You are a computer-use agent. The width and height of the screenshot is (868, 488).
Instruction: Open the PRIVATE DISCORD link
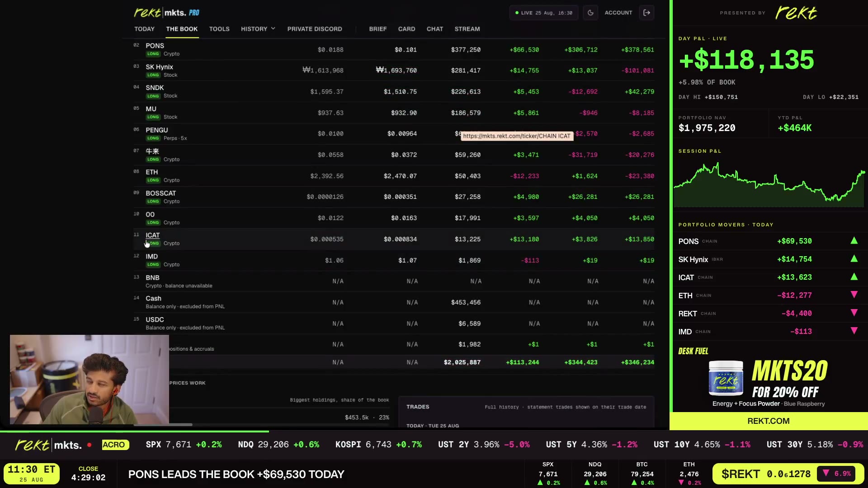(x=315, y=29)
